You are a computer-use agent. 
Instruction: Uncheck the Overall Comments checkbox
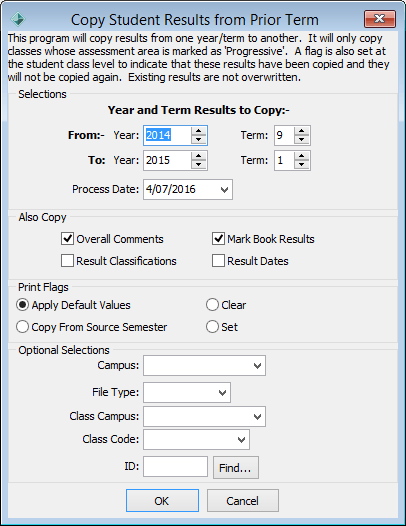tap(67, 239)
